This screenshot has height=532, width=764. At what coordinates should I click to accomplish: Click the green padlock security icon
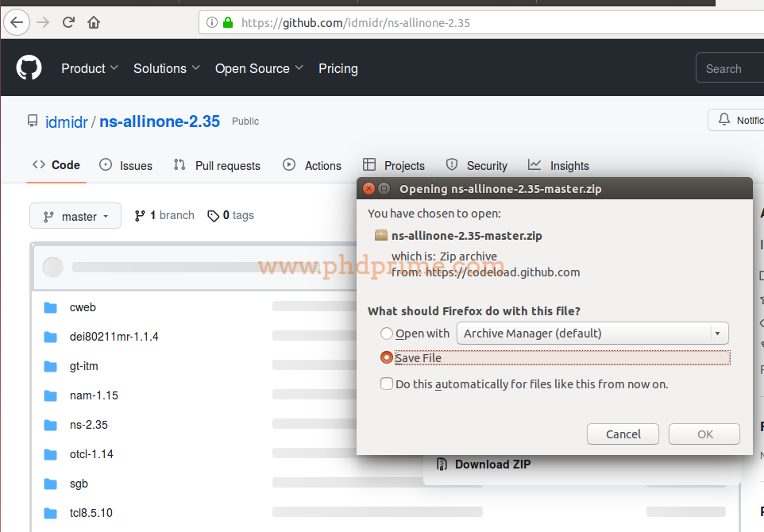(228, 22)
